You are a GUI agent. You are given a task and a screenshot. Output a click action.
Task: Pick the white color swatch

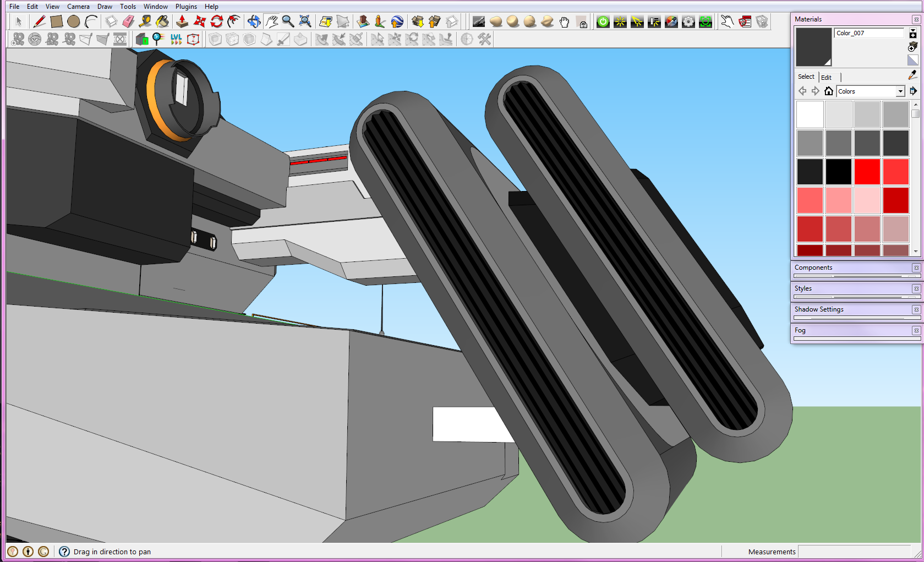(x=810, y=114)
